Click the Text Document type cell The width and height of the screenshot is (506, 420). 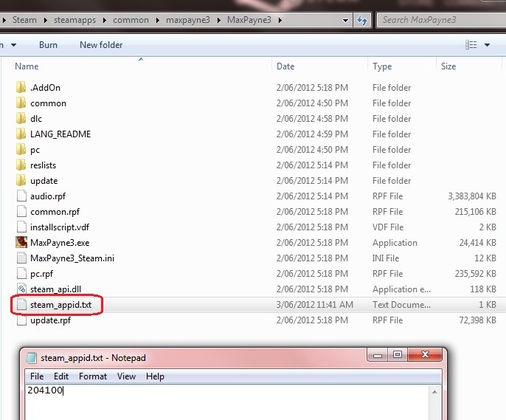[401, 305]
